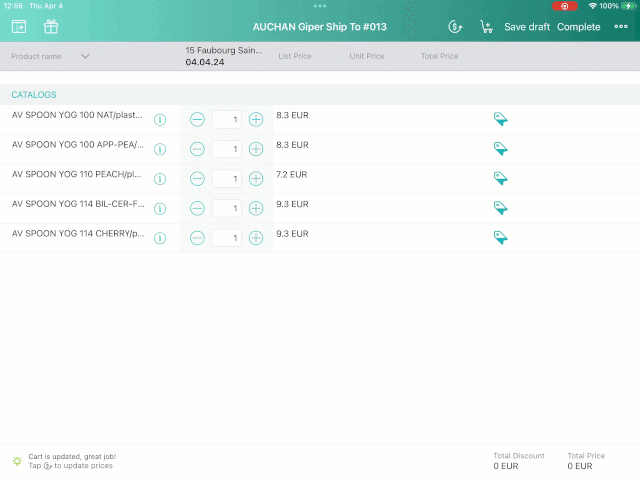Image resolution: width=640 pixels, height=480 pixels.
Task: Tap the AUCHAN Giper Ship To #013 title
Action: point(320,27)
